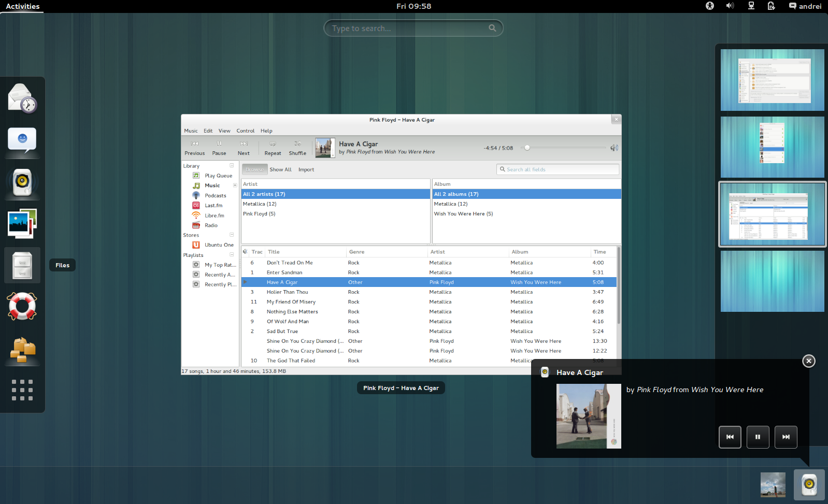This screenshot has width=828, height=504.
Task: Toggle Repeat mode
Action: (273, 148)
